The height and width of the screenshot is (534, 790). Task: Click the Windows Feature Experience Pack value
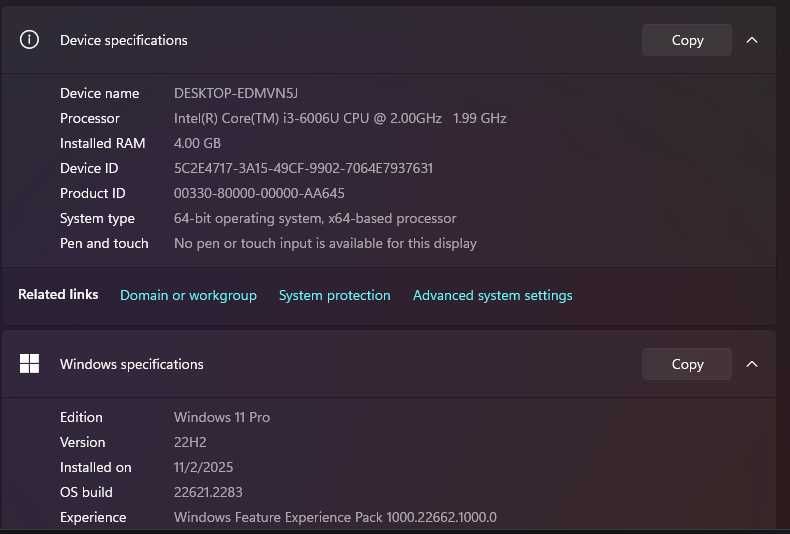[335, 517]
